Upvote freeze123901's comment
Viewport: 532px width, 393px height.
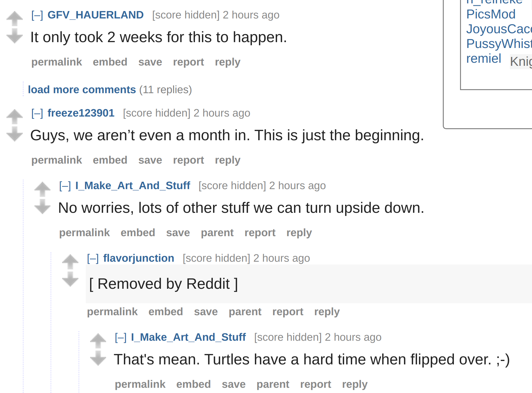pyautogui.click(x=14, y=117)
